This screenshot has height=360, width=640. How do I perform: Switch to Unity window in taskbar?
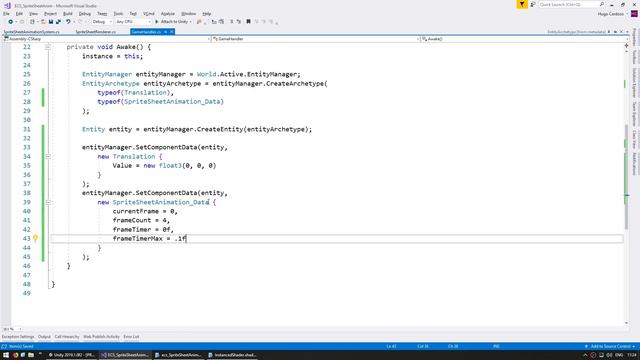pyautogui.click(x=72, y=355)
